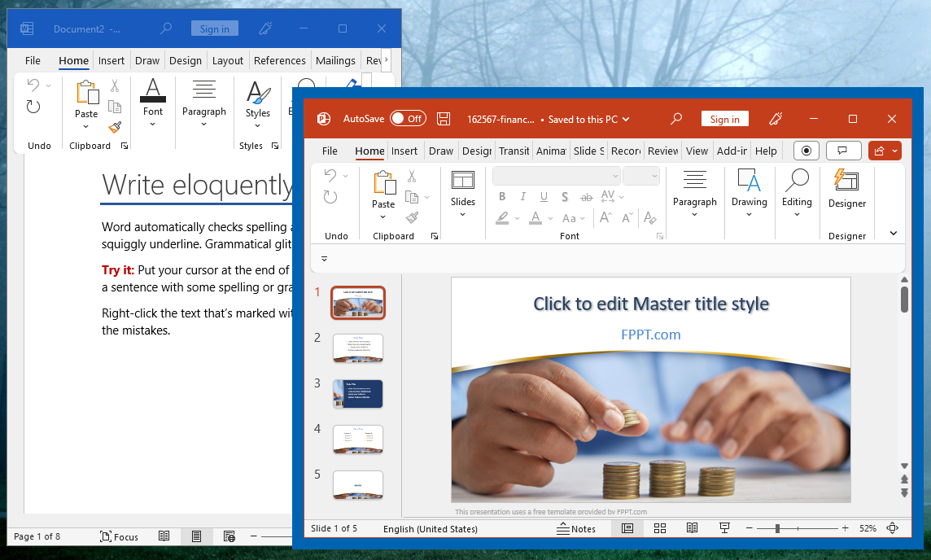This screenshot has width=931, height=560.
Task: Open PowerPoint comments speech bubble icon
Action: point(843,151)
